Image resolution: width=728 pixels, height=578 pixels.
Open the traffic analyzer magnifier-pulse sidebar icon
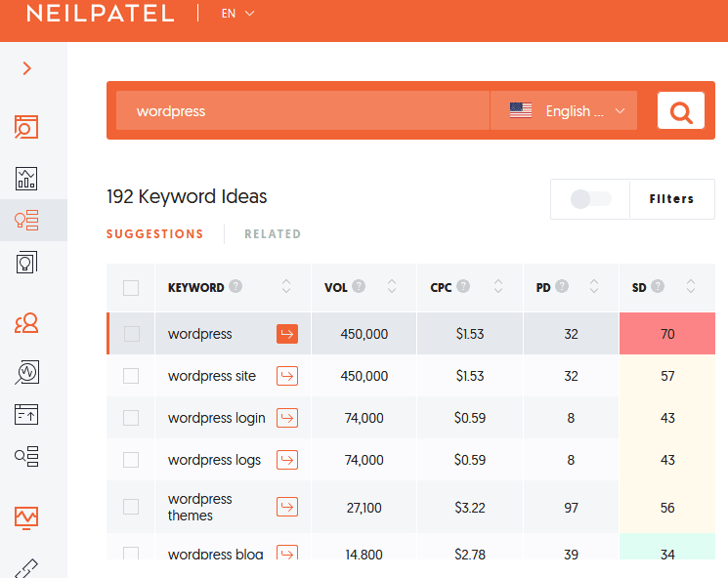(x=27, y=373)
